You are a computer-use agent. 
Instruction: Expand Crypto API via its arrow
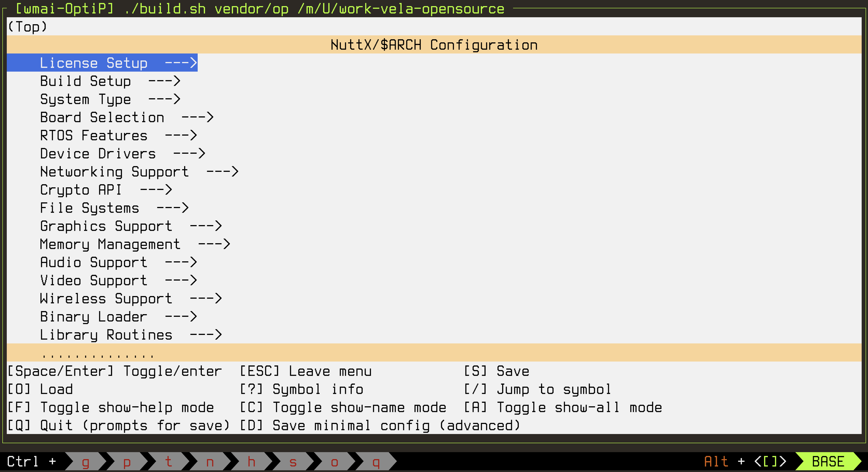tap(156, 190)
